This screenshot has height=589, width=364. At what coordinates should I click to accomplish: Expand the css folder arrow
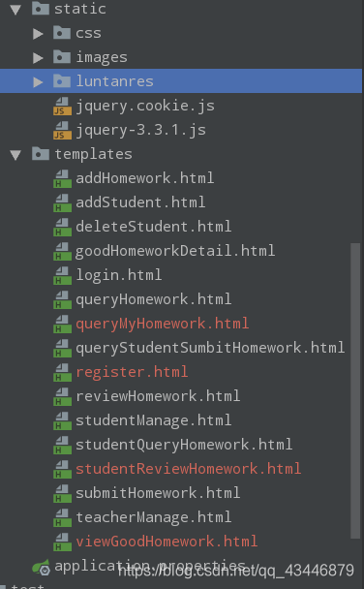[x=38, y=34]
